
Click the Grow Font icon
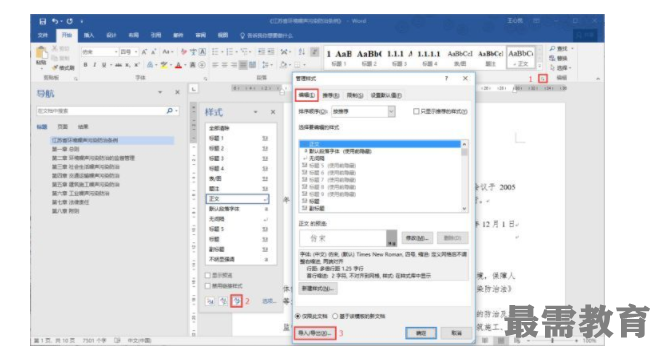(x=144, y=52)
